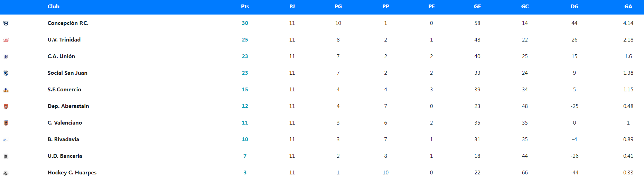The width and height of the screenshot is (644, 182).
Task: Click the C.A. Unión club crest icon
Action: pos(6,57)
